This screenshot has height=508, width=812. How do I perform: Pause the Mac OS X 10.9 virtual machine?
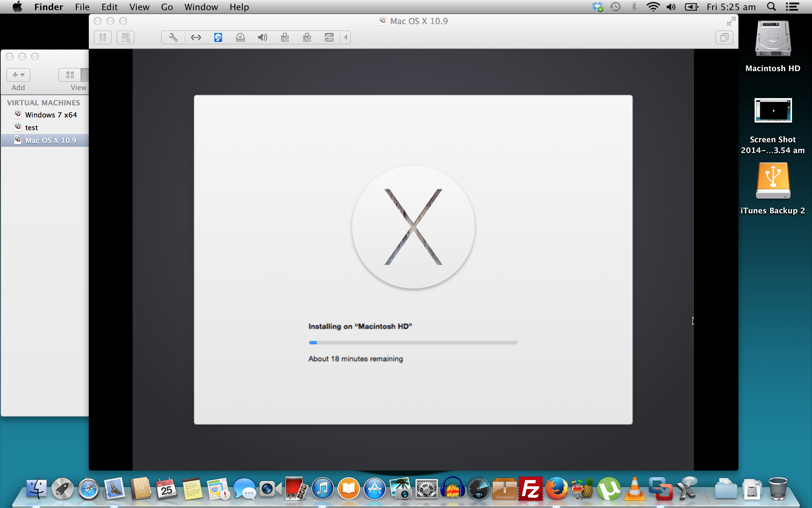(x=103, y=37)
